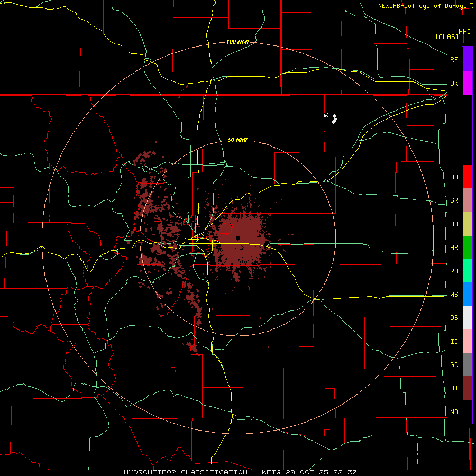This screenshot has height=476, width=476.
Task: Click the 100 NMI range ring label
Action: pyautogui.click(x=237, y=42)
